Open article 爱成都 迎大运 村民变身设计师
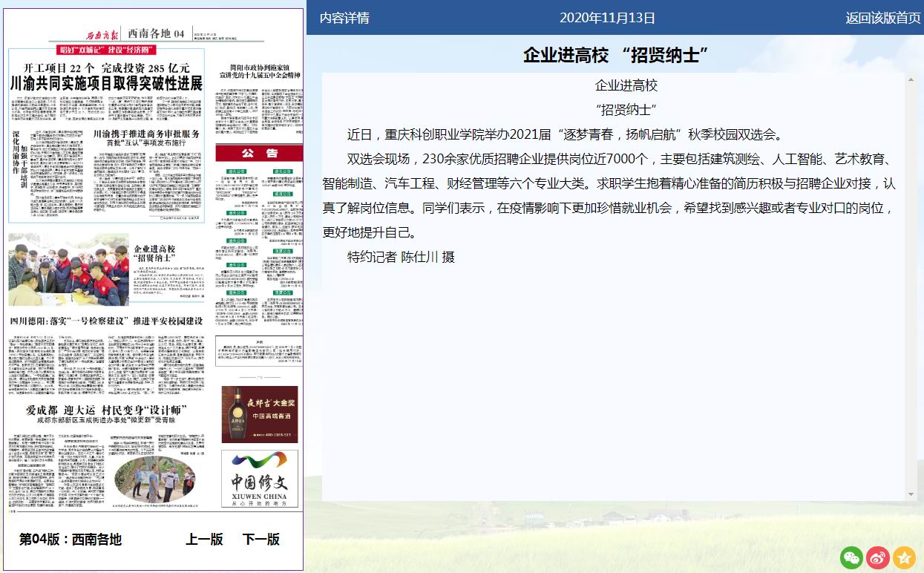Image resolution: width=924 pixels, height=573 pixels. (106, 410)
